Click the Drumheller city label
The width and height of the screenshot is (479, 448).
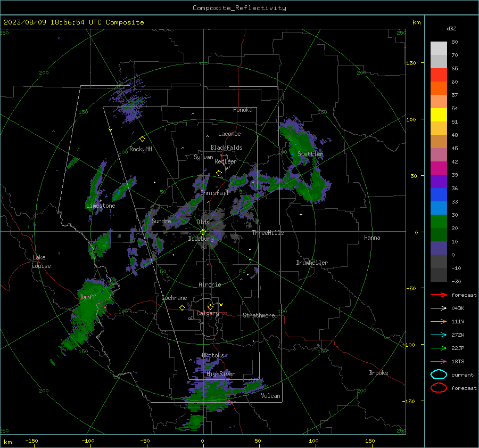[x=312, y=263]
